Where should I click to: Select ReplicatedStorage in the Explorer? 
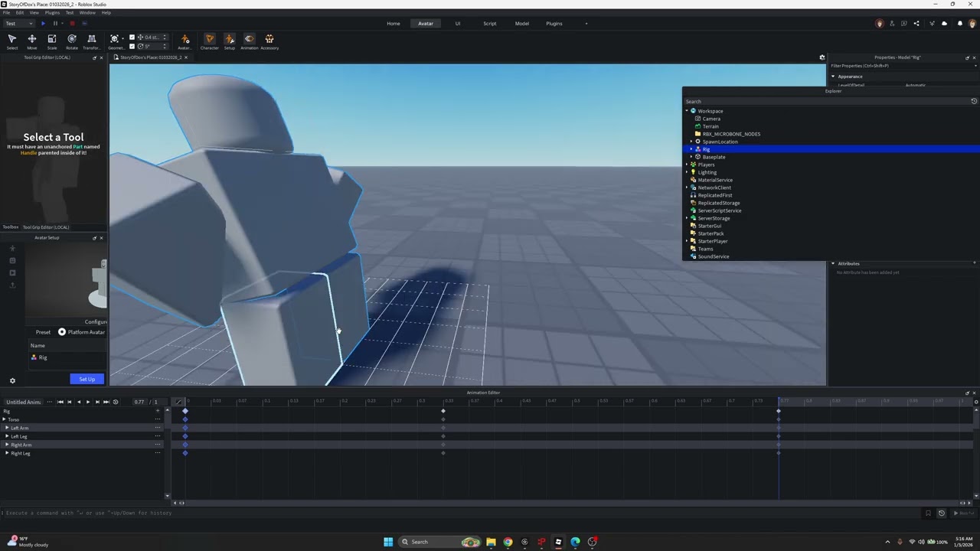pos(719,203)
